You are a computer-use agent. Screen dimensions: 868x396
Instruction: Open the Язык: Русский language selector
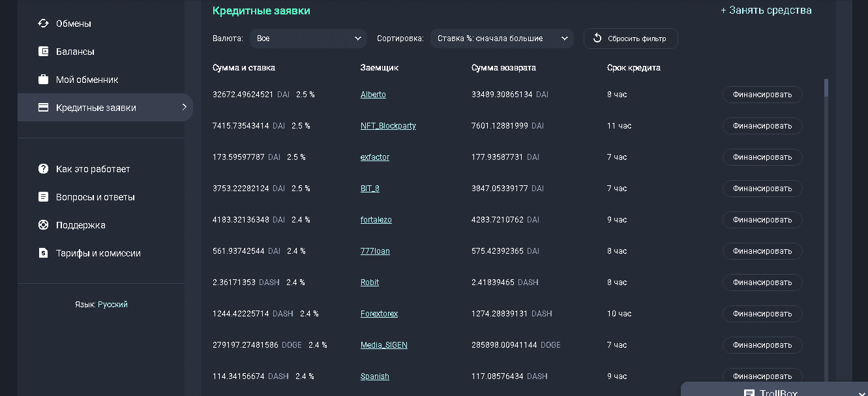(x=101, y=303)
